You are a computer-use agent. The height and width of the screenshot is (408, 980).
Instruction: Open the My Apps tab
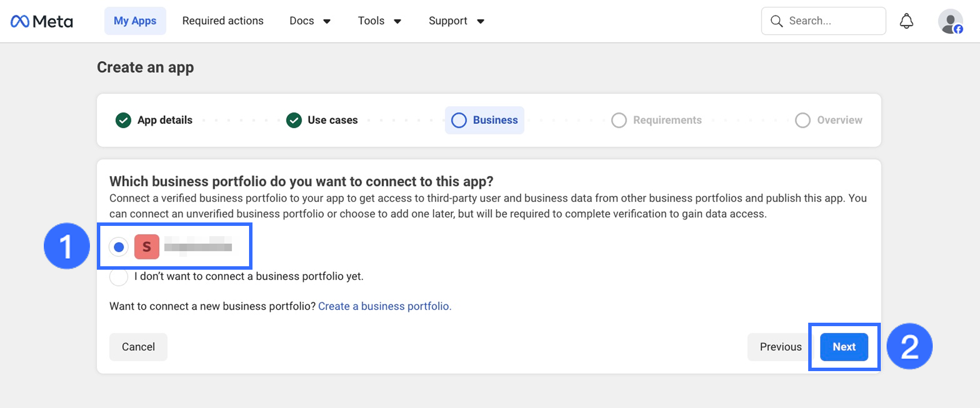[135, 21]
